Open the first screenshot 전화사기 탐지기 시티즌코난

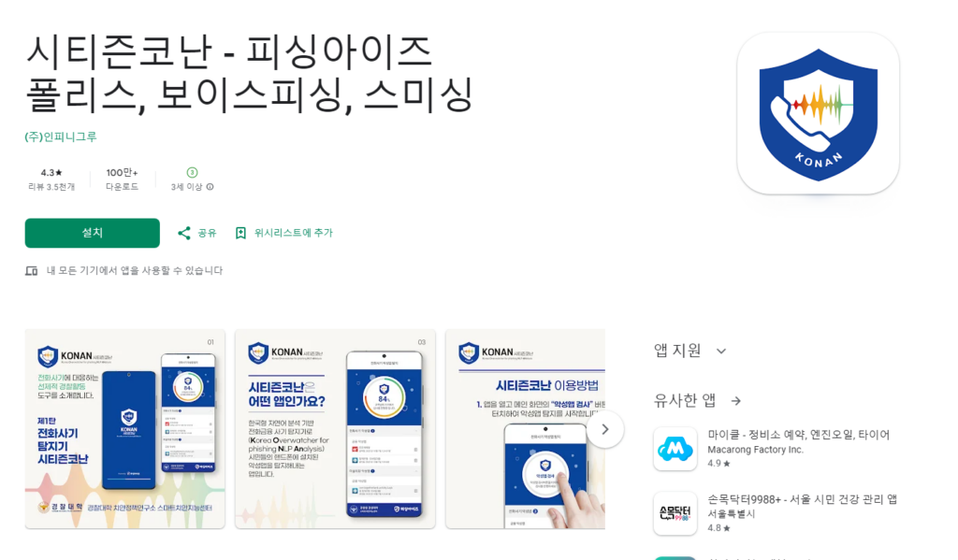click(x=125, y=429)
